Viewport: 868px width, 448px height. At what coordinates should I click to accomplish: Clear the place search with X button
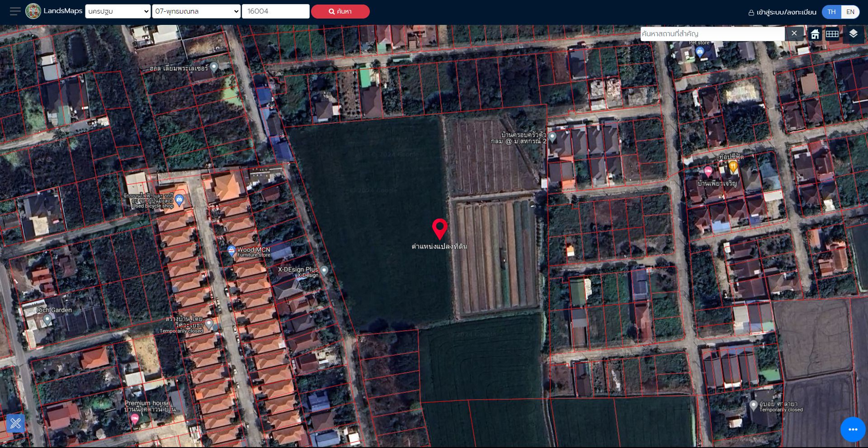tap(794, 33)
